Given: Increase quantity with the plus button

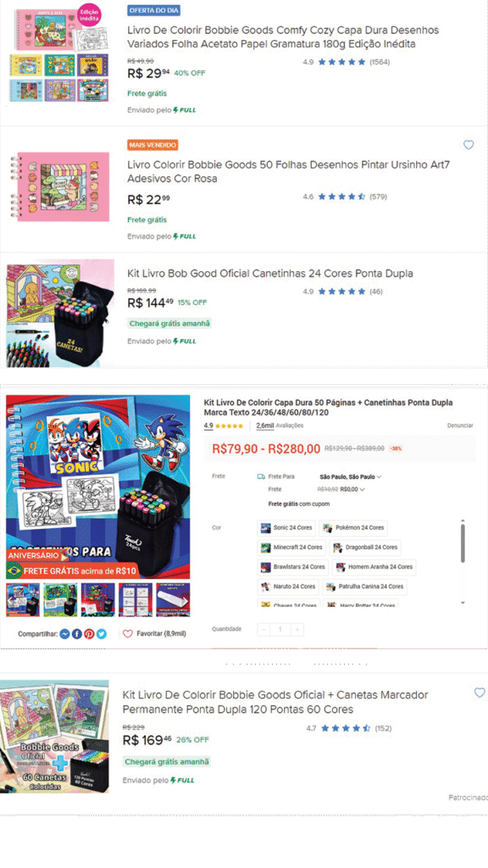Looking at the screenshot, I should tap(297, 630).
